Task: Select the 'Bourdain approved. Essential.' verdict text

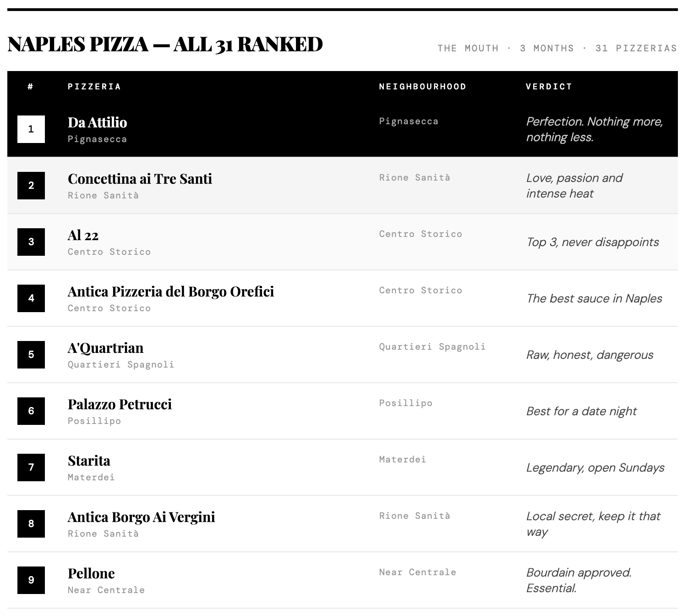Action: coord(579,580)
